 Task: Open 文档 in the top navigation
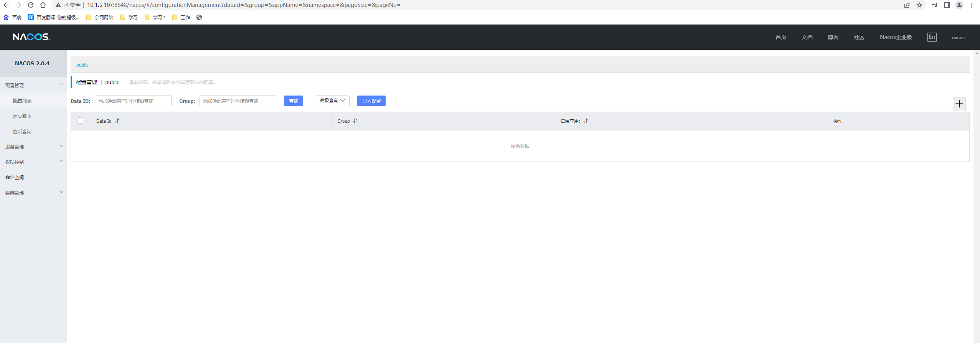pos(807,37)
